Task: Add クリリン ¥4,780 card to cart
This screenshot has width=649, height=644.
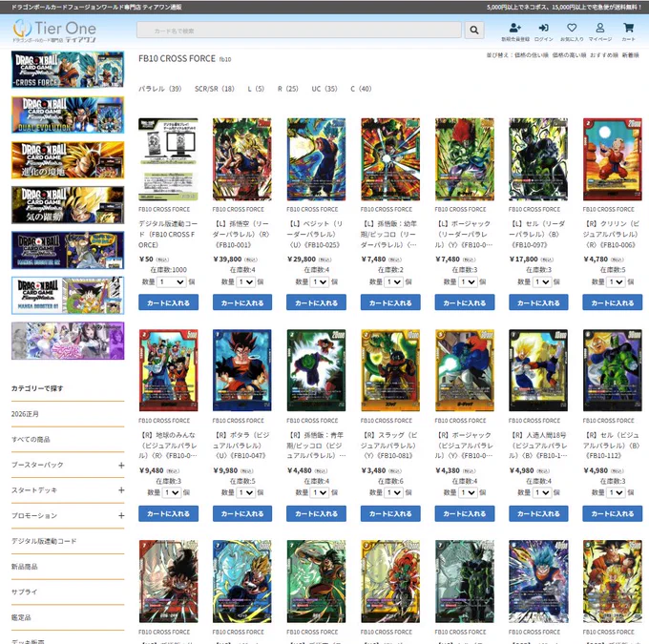Action: coord(612,302)
